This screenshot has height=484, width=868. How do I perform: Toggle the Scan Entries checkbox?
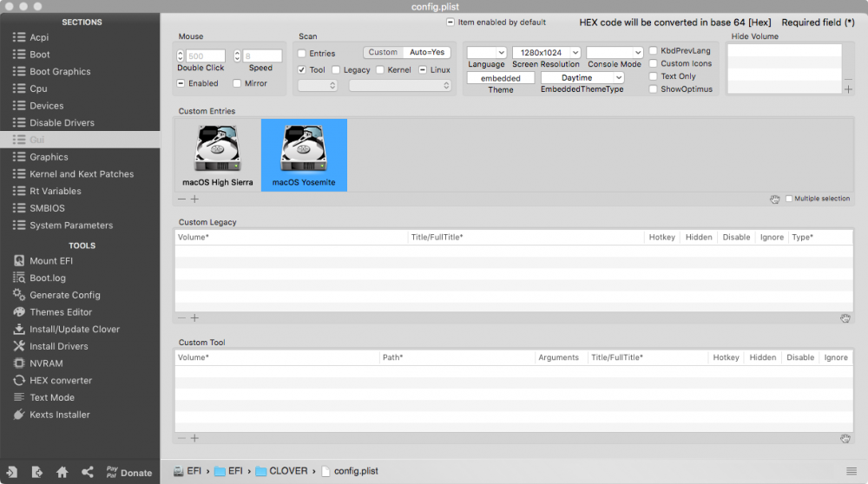point(302,54)
